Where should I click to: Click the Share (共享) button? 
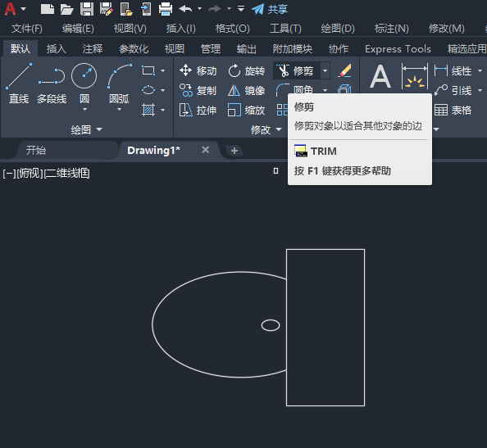click(270, 9)
